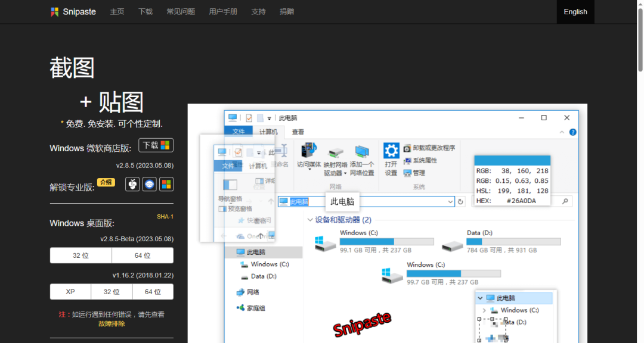
Task: Click the explorer search magnifier icon
Action: [x=565, y=201]
